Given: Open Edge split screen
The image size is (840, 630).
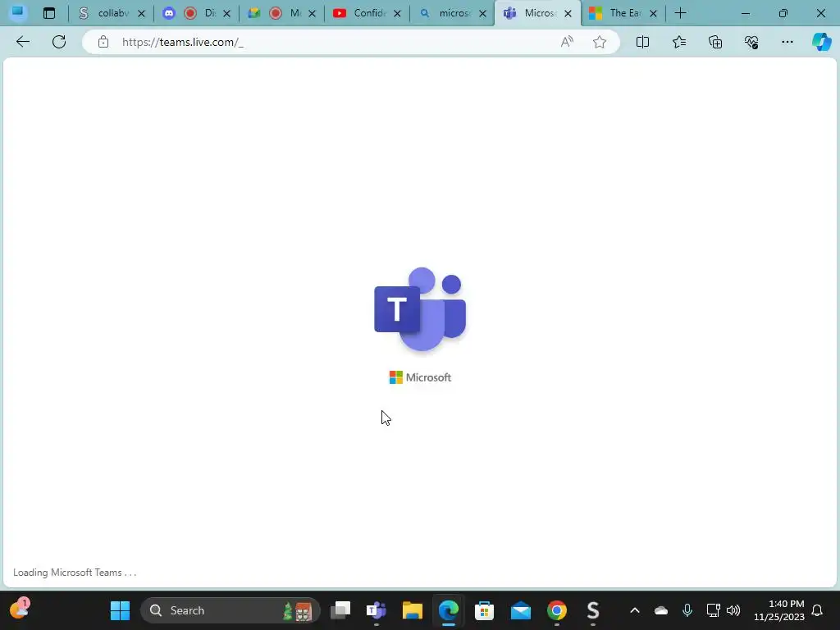Looking at the screenshot, I should pyautogui.click(x=642, y=42).
